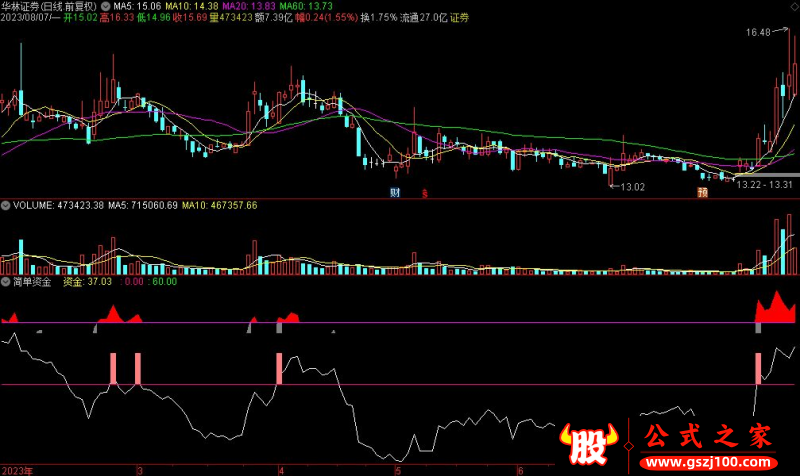
Task: Click the red $ dividend marker
Action: pos(424,192)
